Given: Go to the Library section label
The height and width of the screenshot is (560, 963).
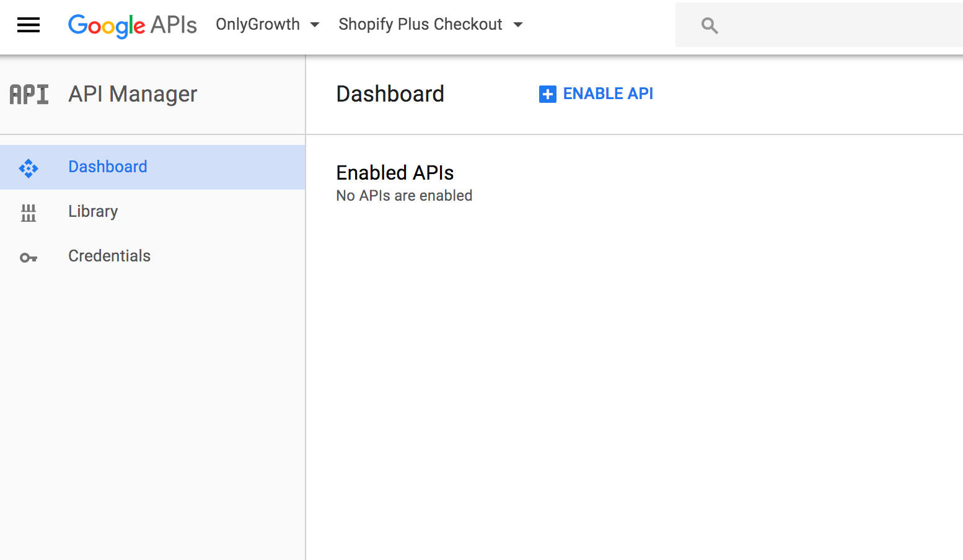Looking at the screenshot, I should (x=93, y=211).
